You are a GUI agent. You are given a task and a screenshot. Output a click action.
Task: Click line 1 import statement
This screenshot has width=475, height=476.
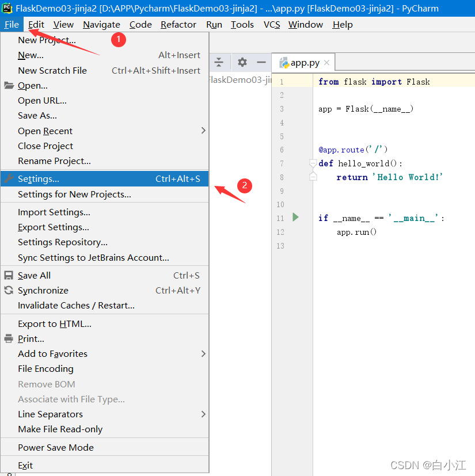pyautogui.click(x=374, y=82)
